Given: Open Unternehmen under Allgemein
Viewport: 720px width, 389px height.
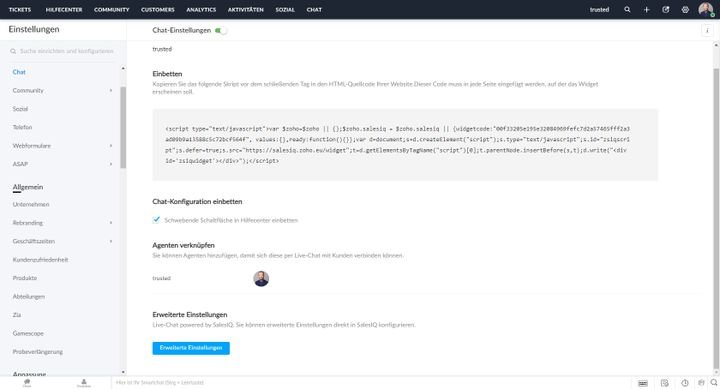Looking at the screenshot, I should [31, 204].
